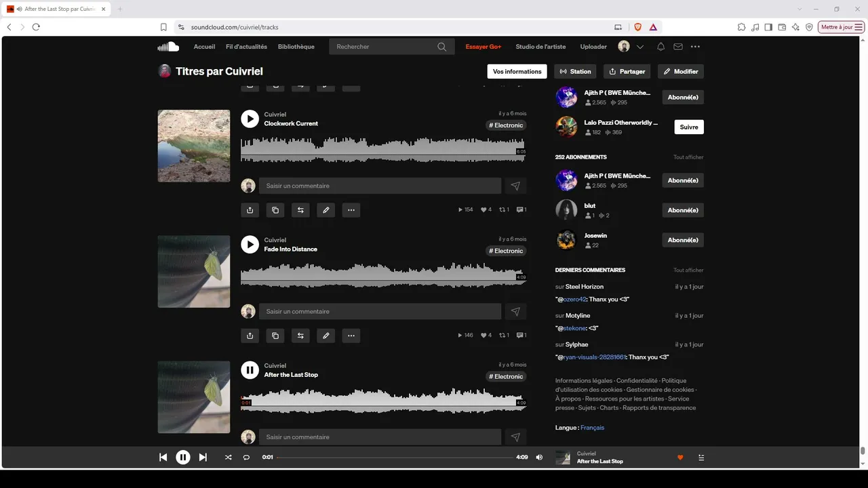
Task: Bookmark this page in the address bar
Action: tap(163, 27)
